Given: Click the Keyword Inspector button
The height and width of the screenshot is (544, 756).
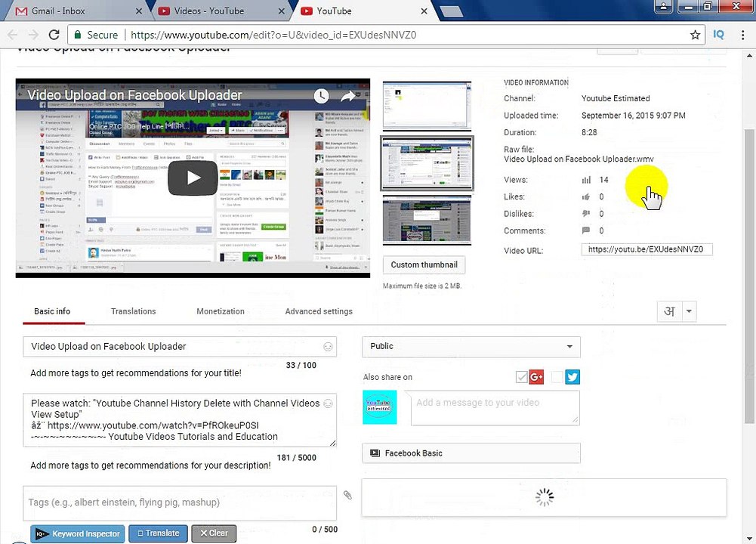Looking at the screenshot, I should (x=78, y=534).
